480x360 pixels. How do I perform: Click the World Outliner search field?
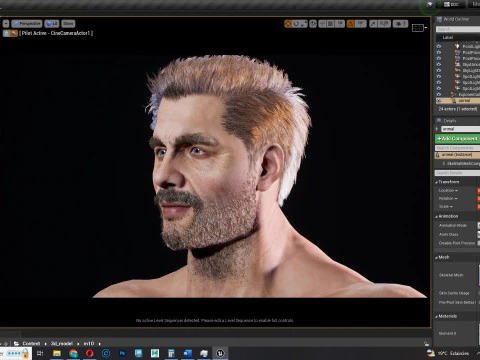coord(458,29)
